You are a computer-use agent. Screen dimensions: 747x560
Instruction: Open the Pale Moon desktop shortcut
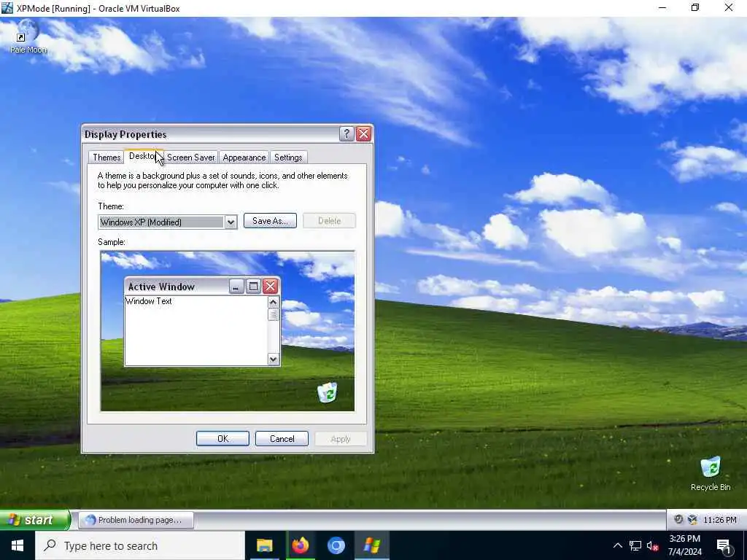28,36
